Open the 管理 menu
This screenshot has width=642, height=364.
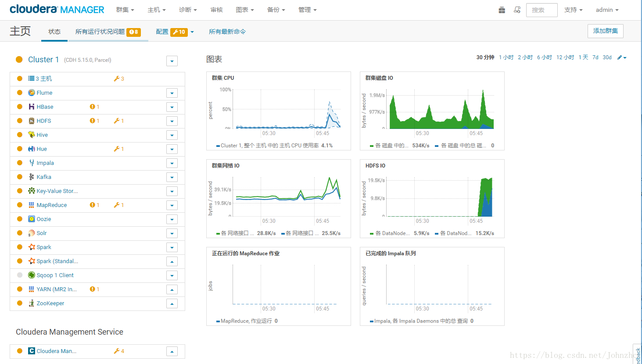[307, 10]
